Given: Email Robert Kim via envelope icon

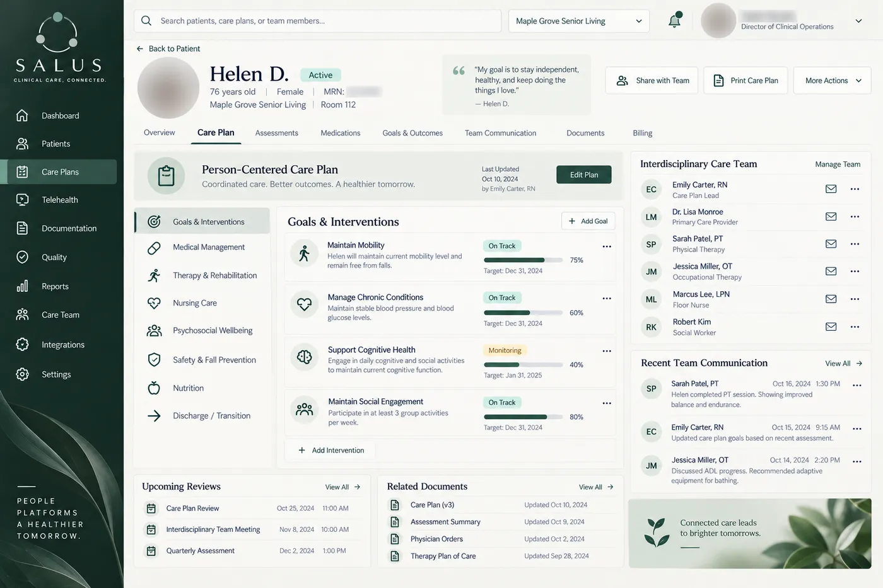Looking at the screenshot, I should coord(831,326).
